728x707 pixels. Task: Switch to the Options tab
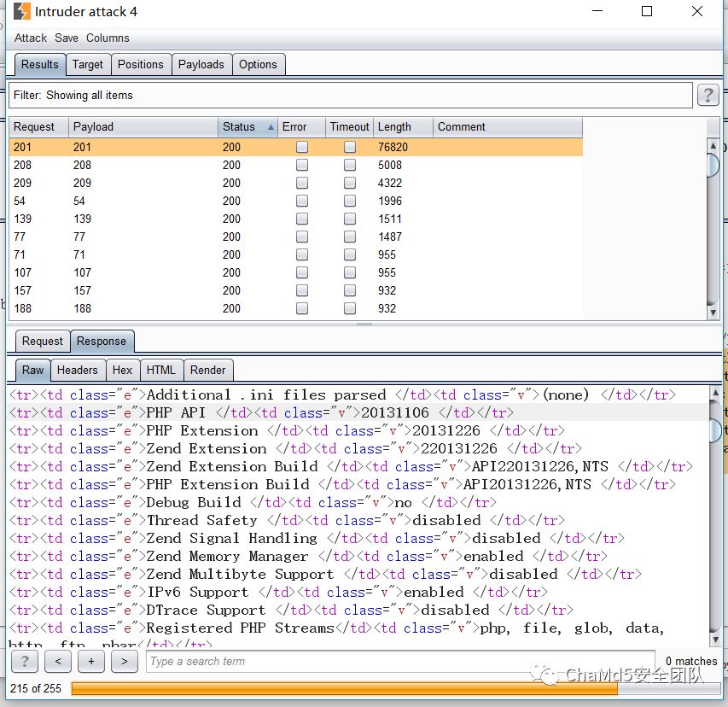click(x=258, y=65)
